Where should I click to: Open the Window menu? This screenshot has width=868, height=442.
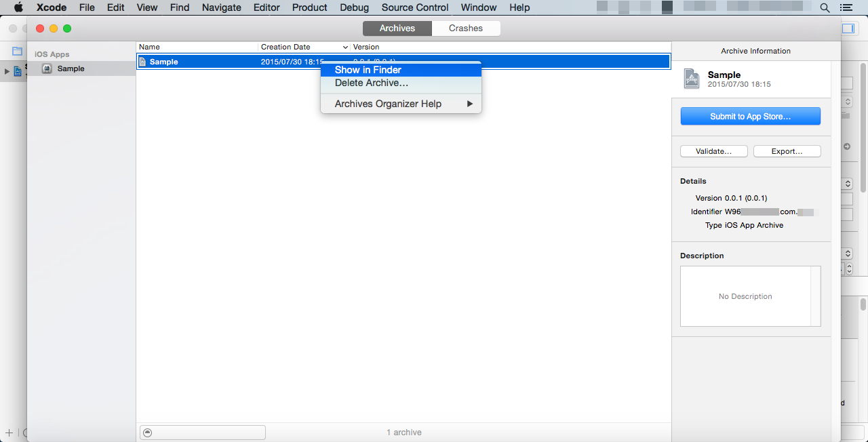point(479,7)
